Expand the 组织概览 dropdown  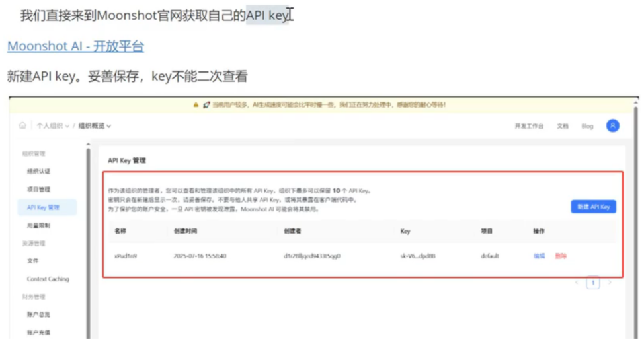[95, 126]
